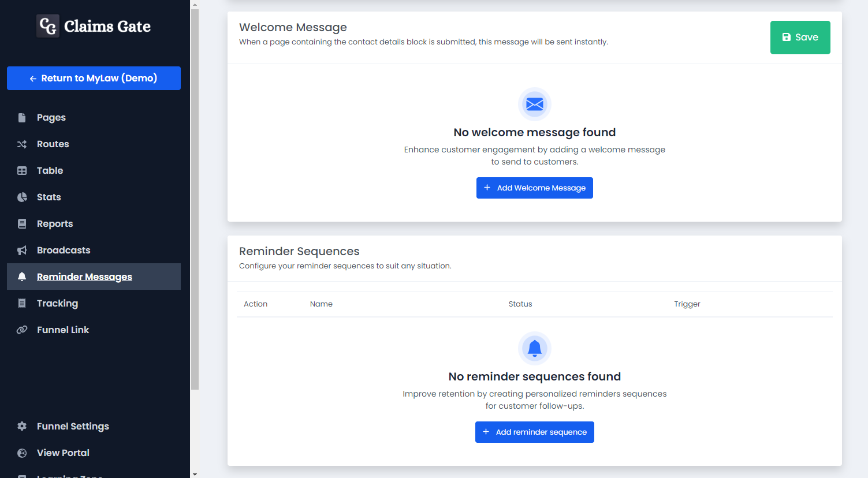This screenshot has width=868, height=478.
Task: Click Add reminder sequence button
Action: point(535,432)
